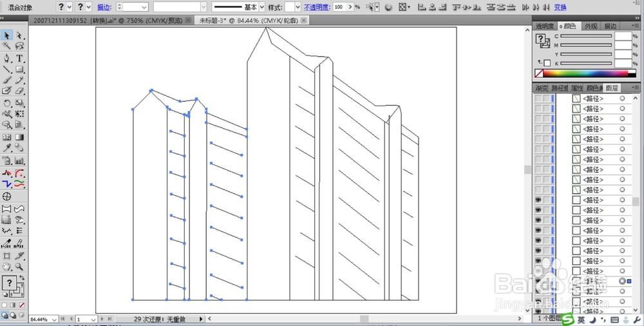
Task: Select the Rectangle tool
Action: (19, 69)
